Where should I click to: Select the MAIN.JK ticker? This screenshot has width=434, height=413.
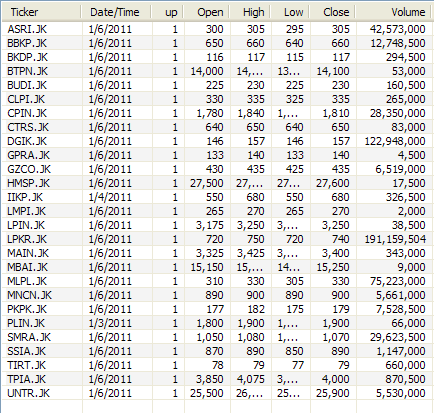pos(28,253)
